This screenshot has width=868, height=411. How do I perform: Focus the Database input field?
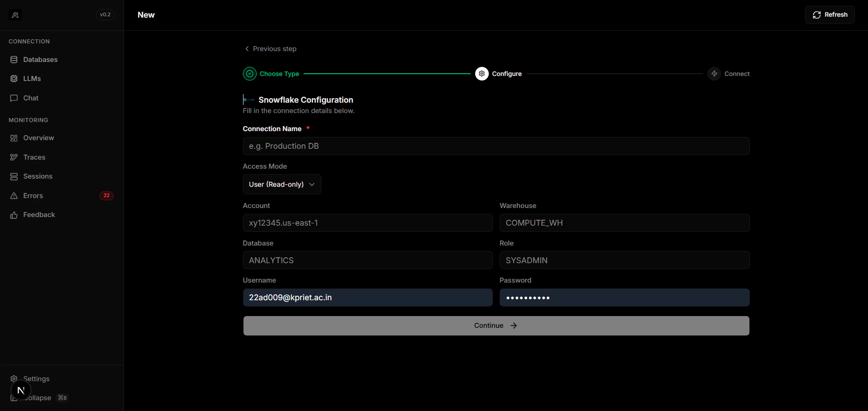[367, 260]
